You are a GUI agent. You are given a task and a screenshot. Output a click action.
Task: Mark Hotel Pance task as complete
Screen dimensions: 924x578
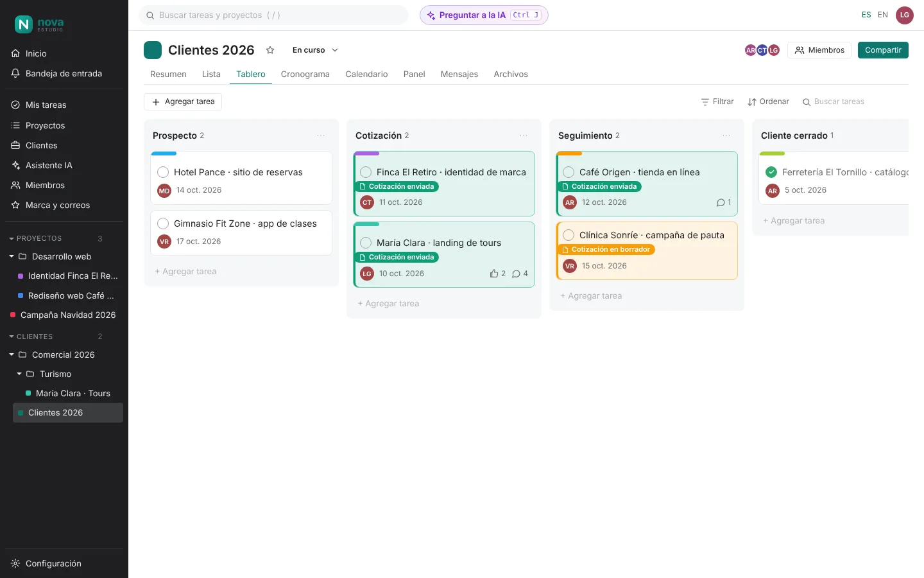163,172
